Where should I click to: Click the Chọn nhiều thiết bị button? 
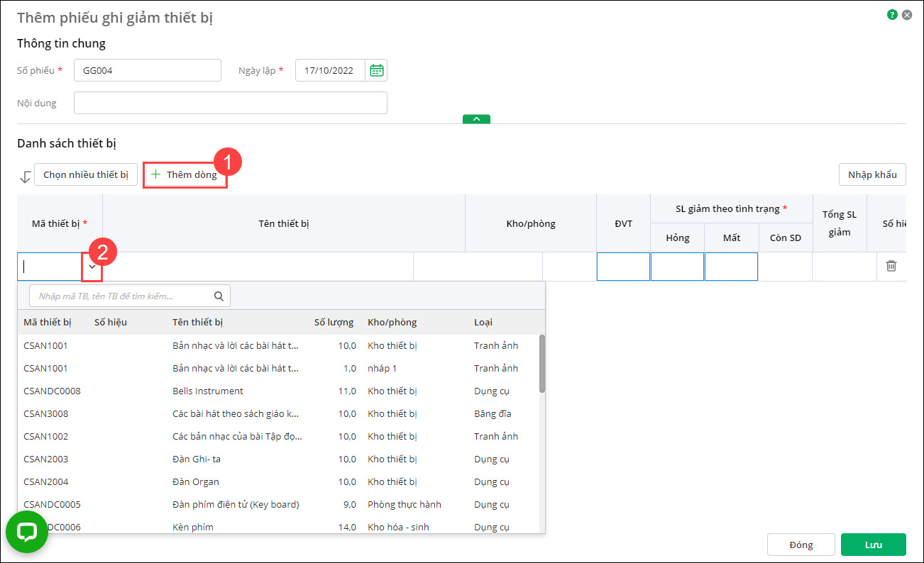(x=86, y=174)
